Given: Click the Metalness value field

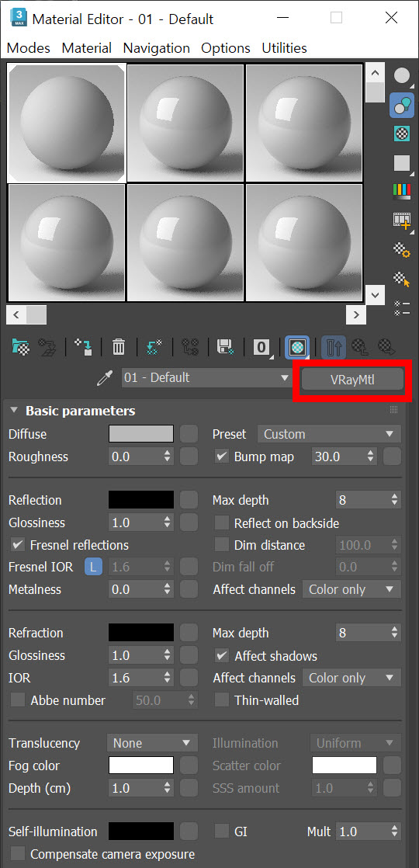Looking at the screenshot, I should pos(135,589).
